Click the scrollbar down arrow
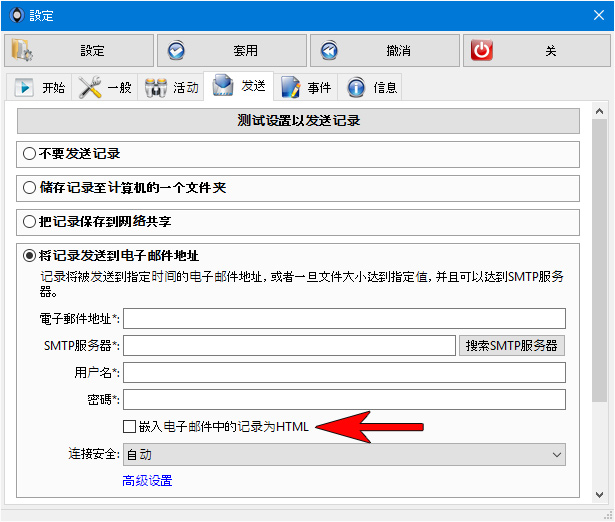The height and width of the screenshot is (522, 615). [x=599, y=495]
